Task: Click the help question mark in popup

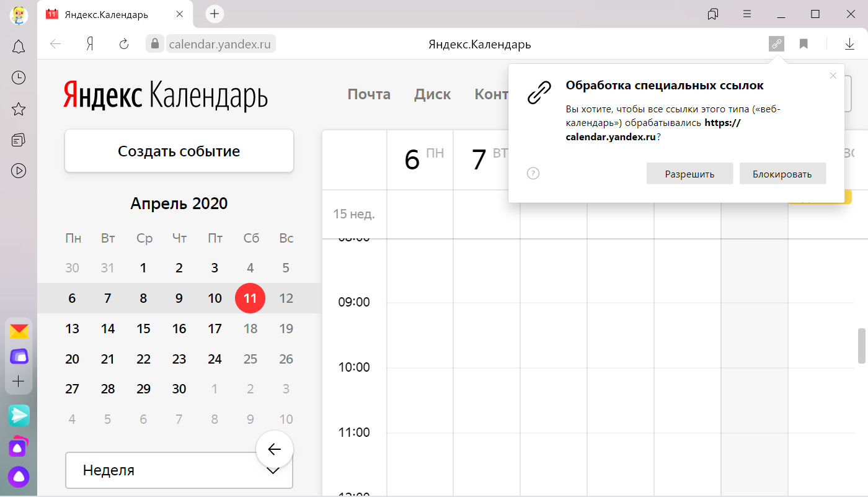Action: click(533, 174)
